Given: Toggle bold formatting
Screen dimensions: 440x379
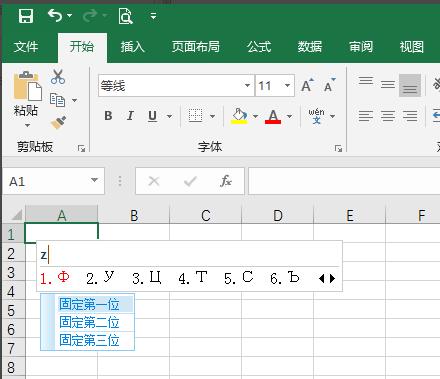Looking at the screenshot, I should click(x=108, y=116).
